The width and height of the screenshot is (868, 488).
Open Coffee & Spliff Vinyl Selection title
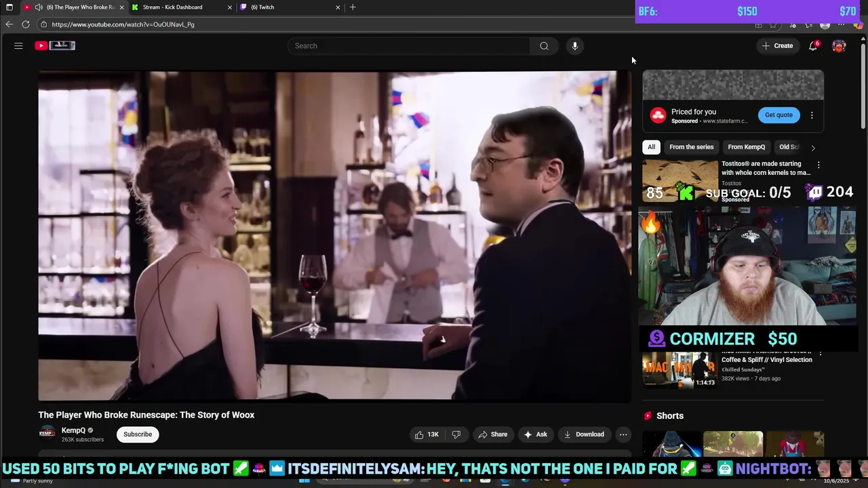(x=766, y=360)
